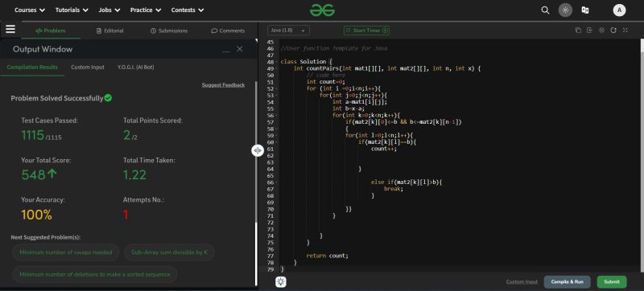Click the lightbulb hint icon
Viewport: 644px width, 291px height.
point(281,281)
